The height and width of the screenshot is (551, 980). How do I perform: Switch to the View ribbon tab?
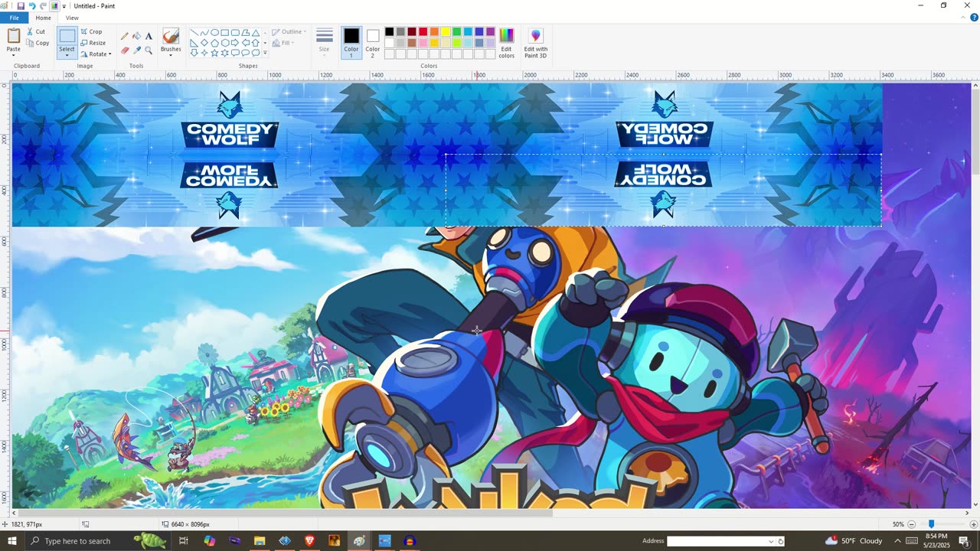coord(72,18)
